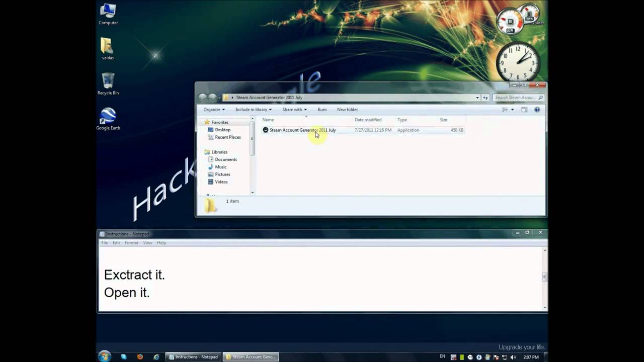This screenshot has height=362, width=644.
Task: Click Burn in Explorer toolbar
Action: click(x=322, y=110)
